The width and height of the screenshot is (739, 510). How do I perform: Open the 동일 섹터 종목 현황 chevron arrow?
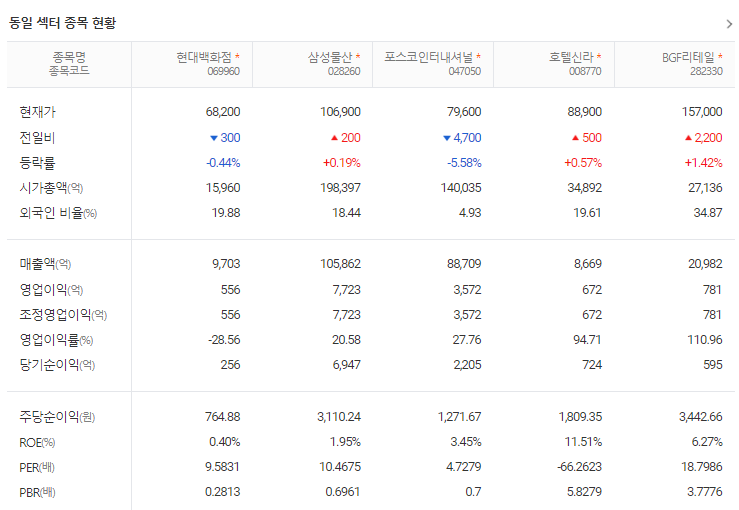[x=729, y=24]
